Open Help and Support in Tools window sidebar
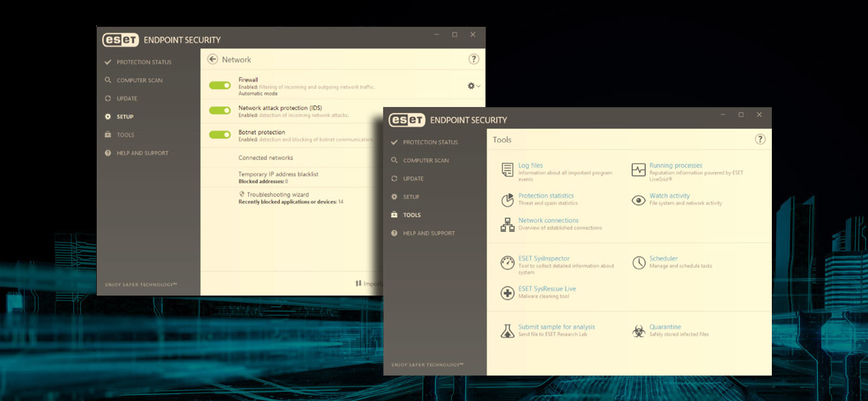The image size is (868, 401). (429, 233)
